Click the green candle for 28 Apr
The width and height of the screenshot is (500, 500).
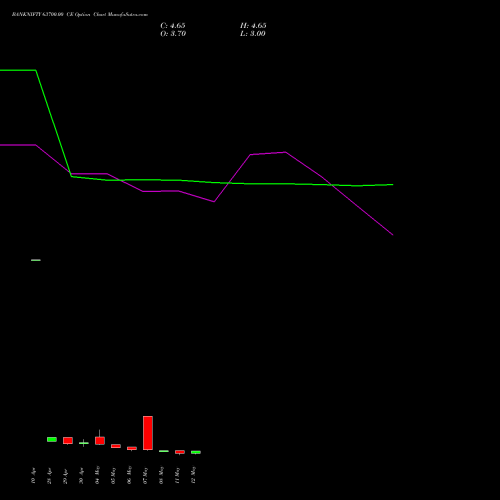point(52,439)
